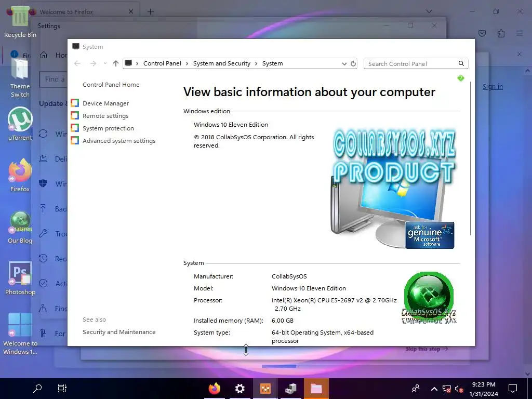Open Firefox desktop shortcut

click(x=20, y=176)
